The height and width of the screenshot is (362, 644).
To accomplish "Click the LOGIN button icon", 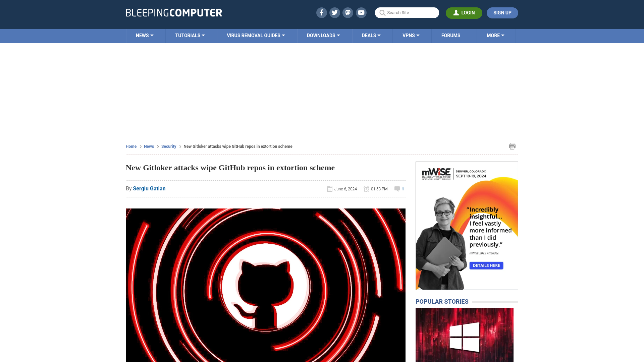I will 456,13.
